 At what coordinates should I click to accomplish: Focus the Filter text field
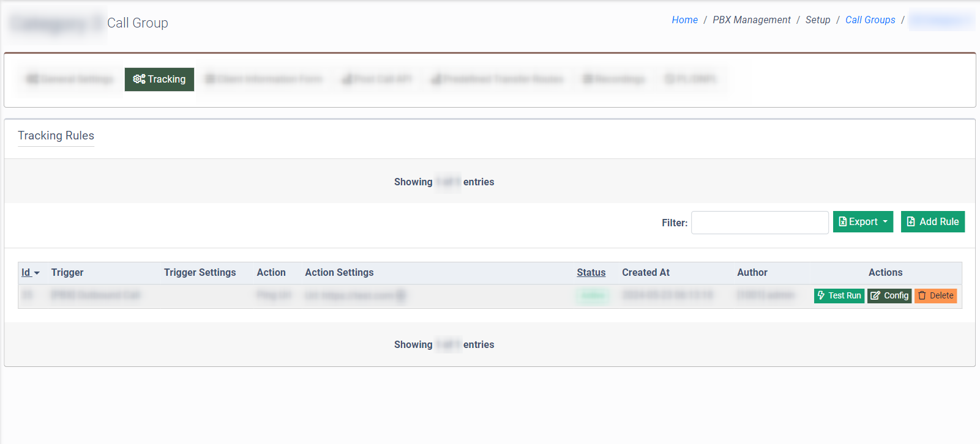760,223
